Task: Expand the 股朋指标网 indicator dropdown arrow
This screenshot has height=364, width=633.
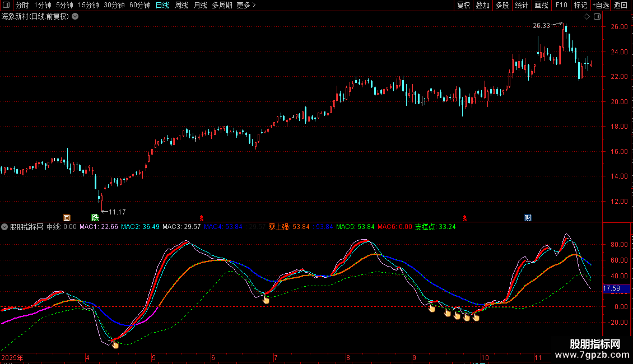Action: point(5,227)
